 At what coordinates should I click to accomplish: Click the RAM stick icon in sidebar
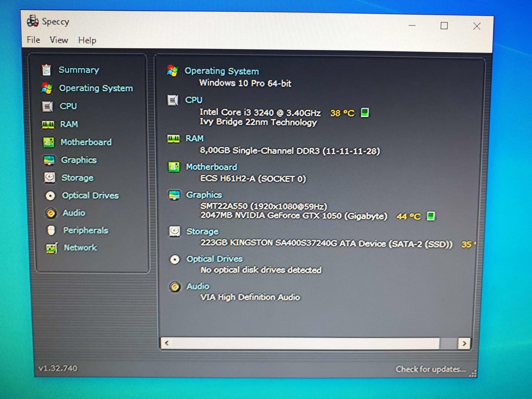pyautogui.click(x=48, y=124)
